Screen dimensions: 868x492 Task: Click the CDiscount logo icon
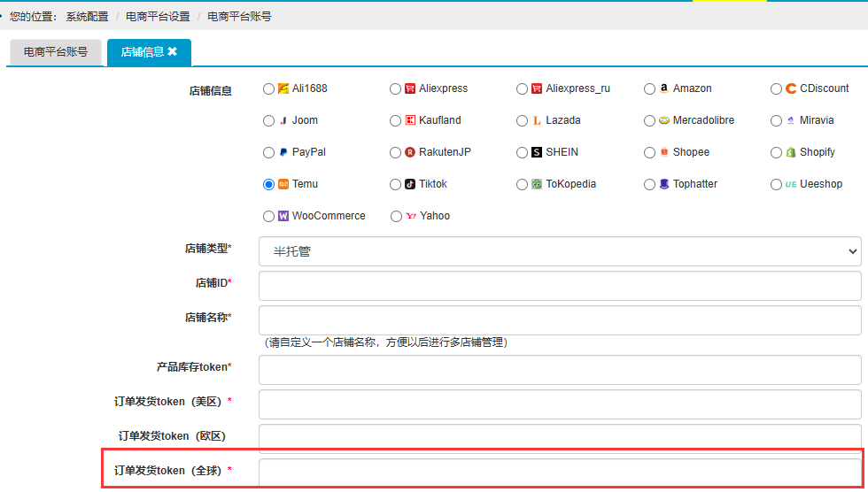pos(790,88)
